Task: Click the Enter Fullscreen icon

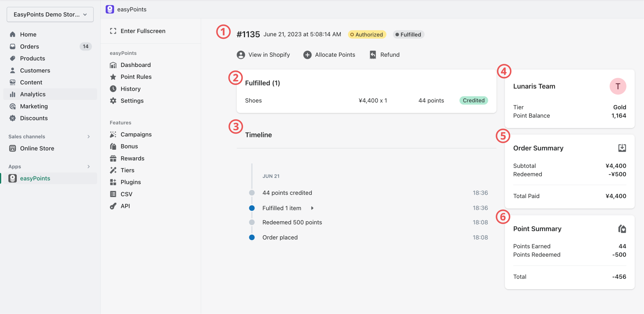Action: [113, 31]
